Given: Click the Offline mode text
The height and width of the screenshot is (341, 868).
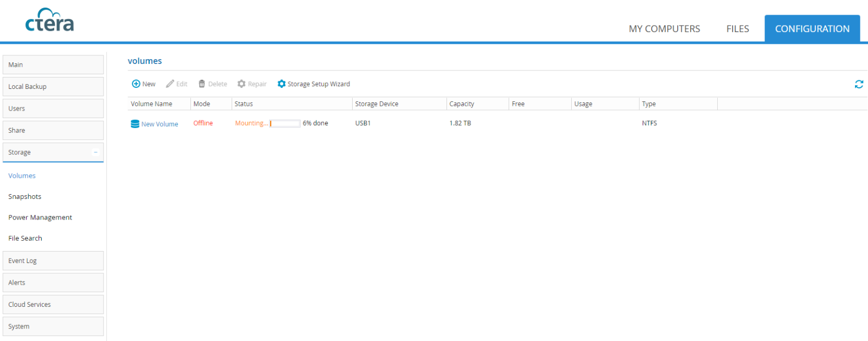Looking at the screenshot, I should (x=203, y=123).
